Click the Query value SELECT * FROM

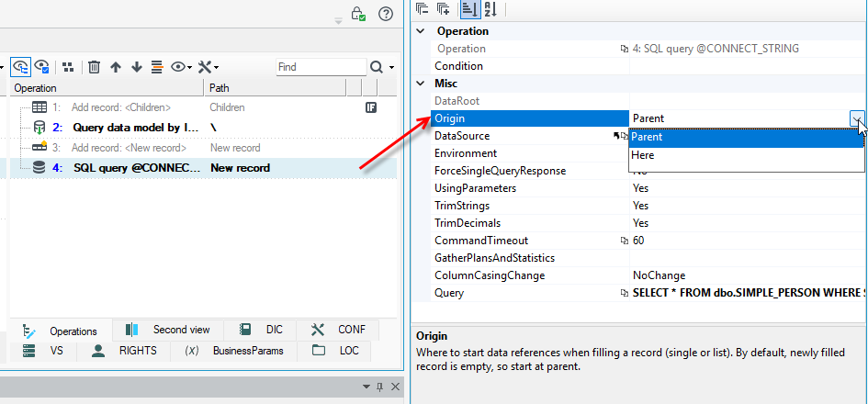tap(749, 293)
